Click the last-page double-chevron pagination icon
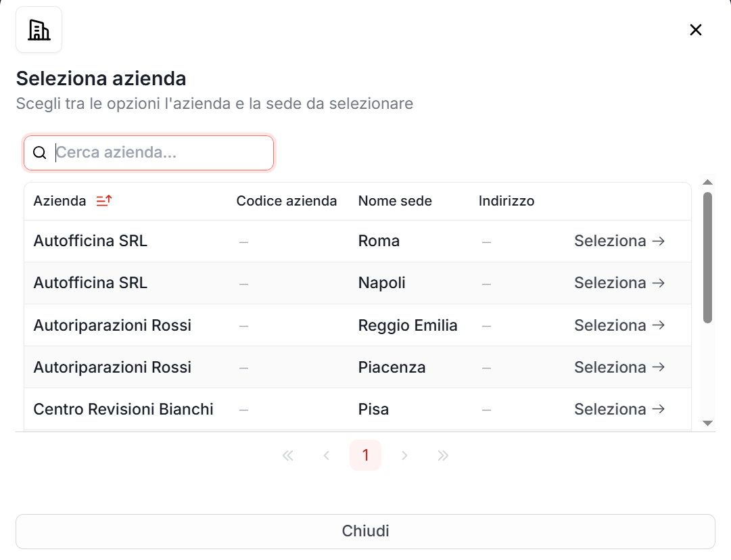Viewport: 731px width, 560px height. (x=443, y=455)
